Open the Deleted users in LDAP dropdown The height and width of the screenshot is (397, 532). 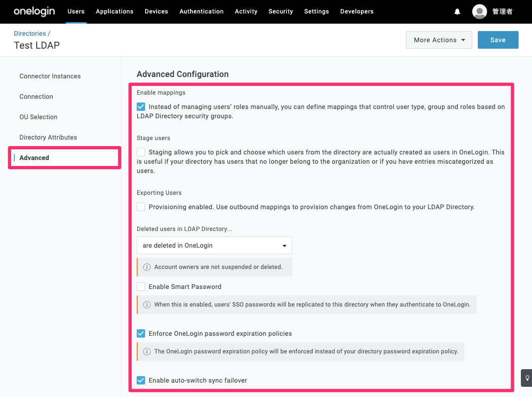215,245
